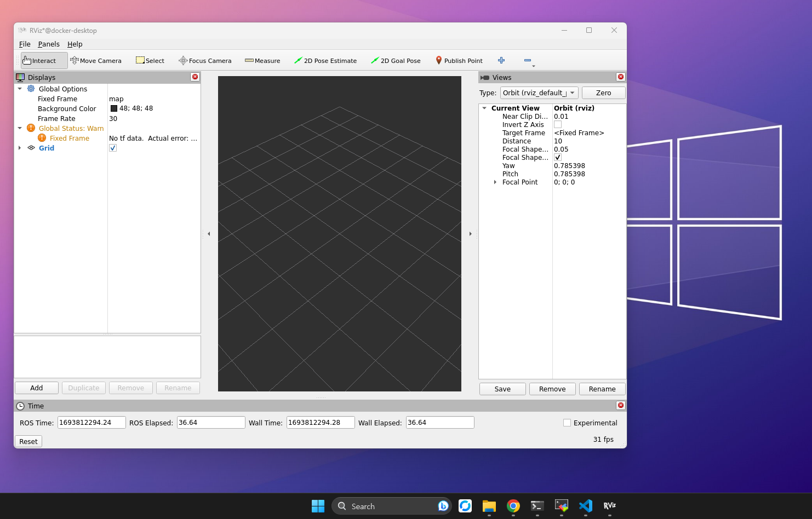Expand the Focal Point property
812x519 pixels.
coord(495,182)
